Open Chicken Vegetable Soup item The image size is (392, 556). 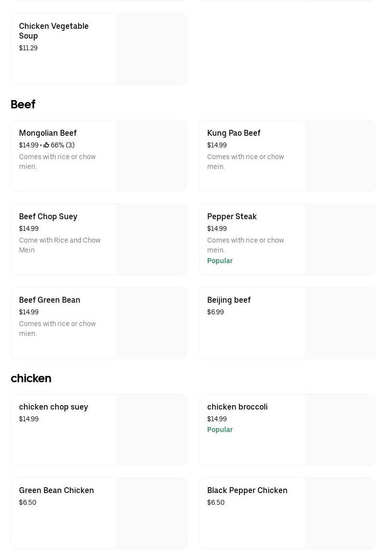(x=54, y=30)
